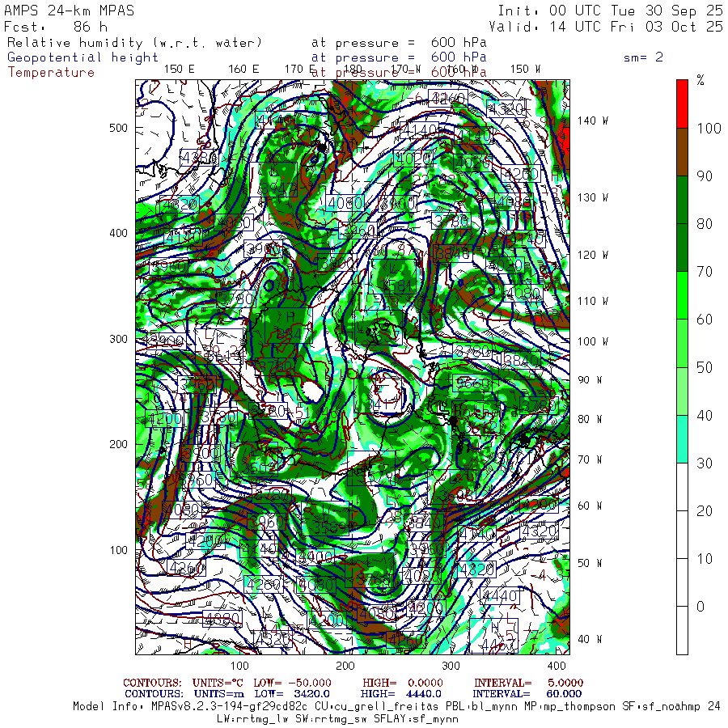728x728 pixels.
Task: Click the 'SW:rrtmg_sw' radiation text
Action: coord(331,719)
